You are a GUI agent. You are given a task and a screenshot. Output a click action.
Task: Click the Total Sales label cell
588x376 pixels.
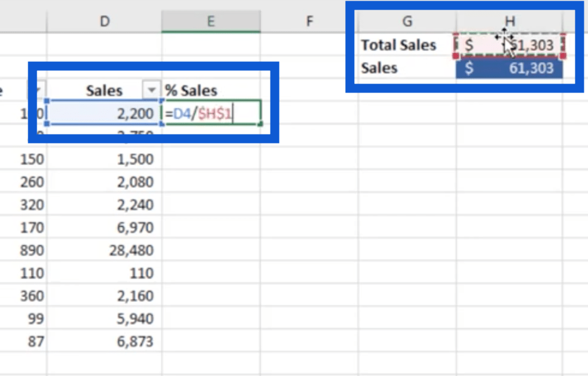coord(407,45)
